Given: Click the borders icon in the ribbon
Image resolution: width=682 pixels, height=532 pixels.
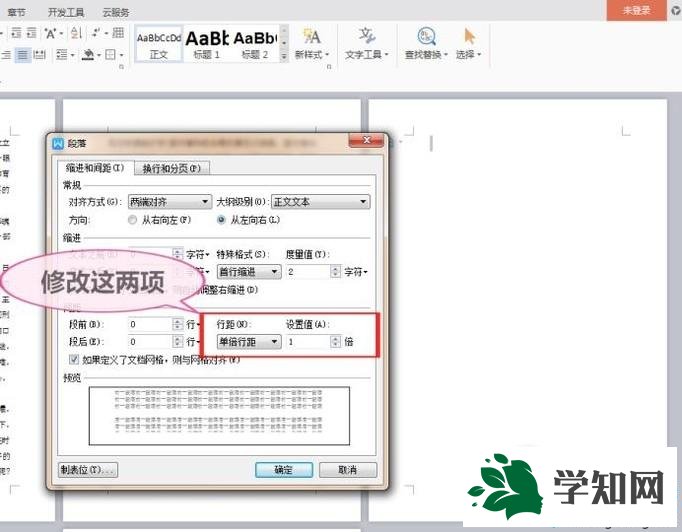Looking at the screenshot, I should pyautogui.click(x=110, y=55).
